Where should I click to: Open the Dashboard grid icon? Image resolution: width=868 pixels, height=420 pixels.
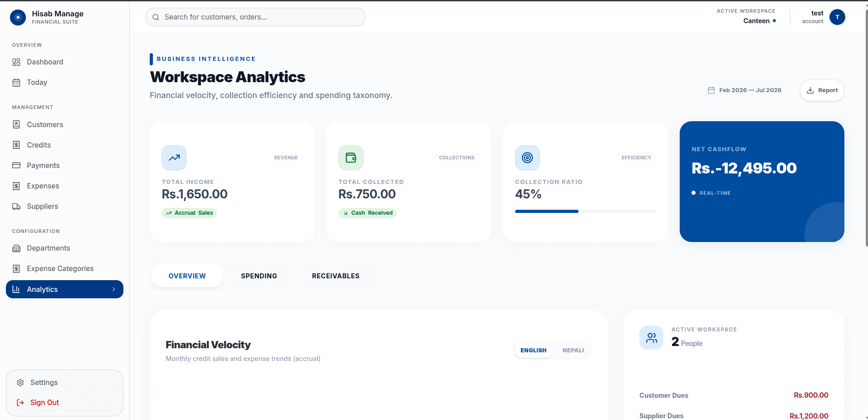pos(16,62)
